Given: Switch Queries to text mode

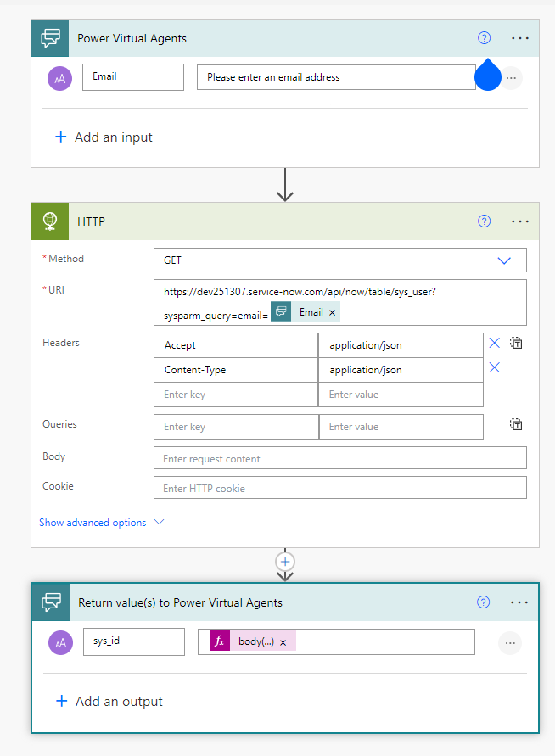Looking at the screenshot, I should tap(516, 425).
